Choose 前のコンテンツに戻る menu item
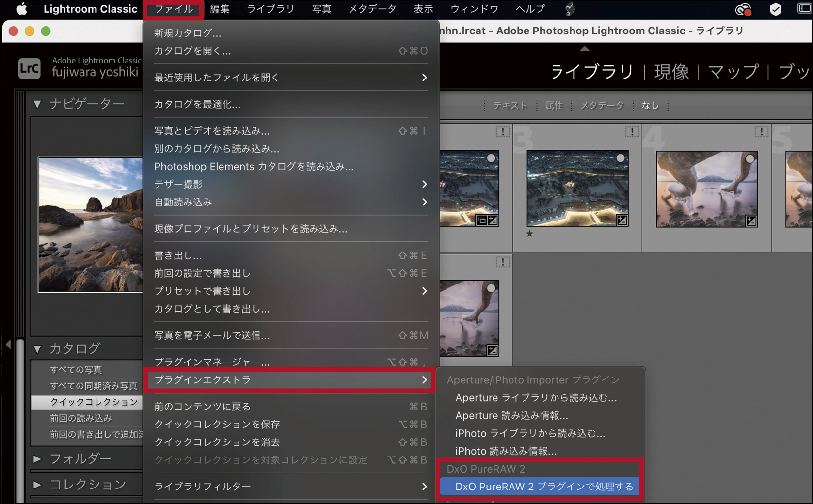The width and height of the screenshot is (813, 504). coord(291,407)
